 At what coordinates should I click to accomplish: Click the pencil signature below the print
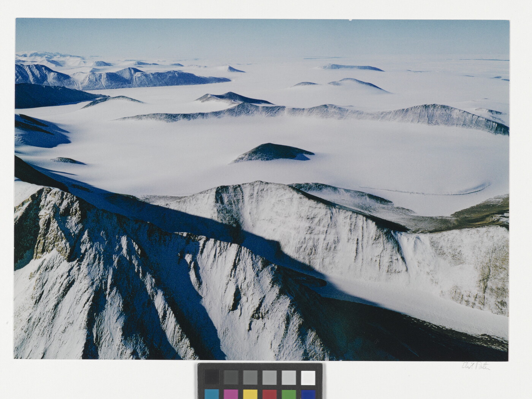pyautogui.click(x=476, y=366)
